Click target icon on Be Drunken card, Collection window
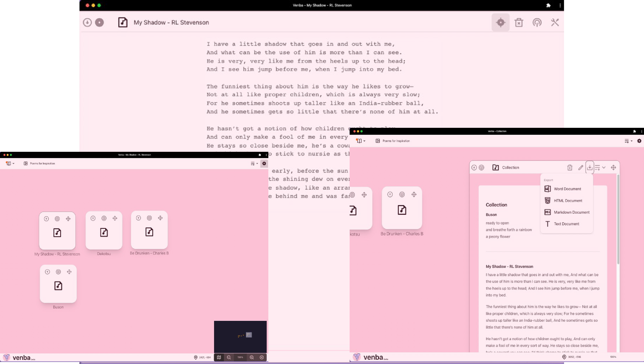This screenshot has width=644, height=364. point(402,195)
